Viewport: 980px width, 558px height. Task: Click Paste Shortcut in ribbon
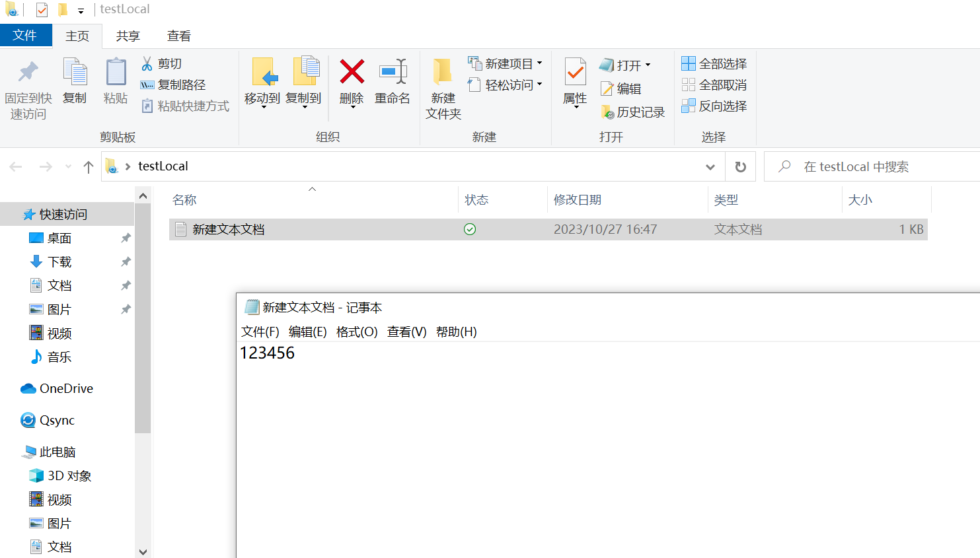[x=185, y=106]
